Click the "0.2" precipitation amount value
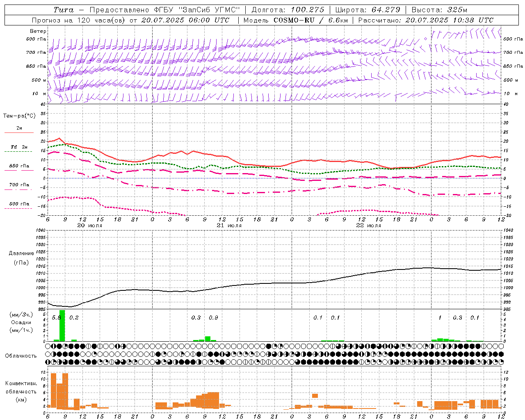 click(74, 317)
